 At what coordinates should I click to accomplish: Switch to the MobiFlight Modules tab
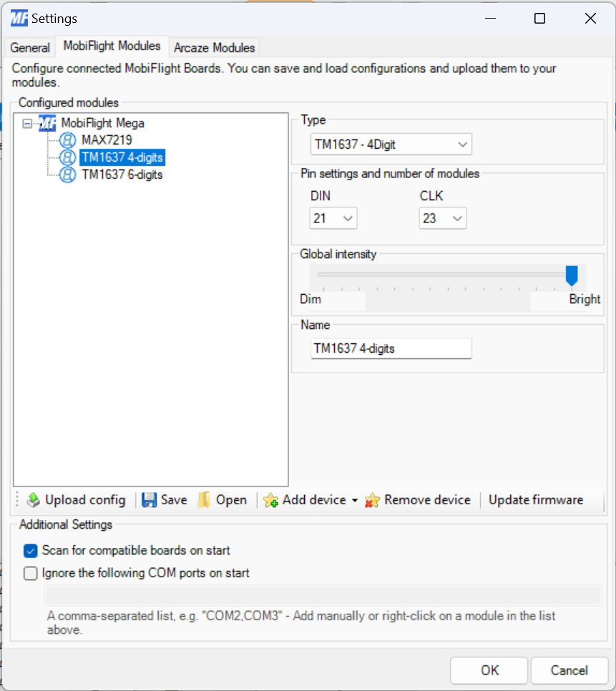112,46
